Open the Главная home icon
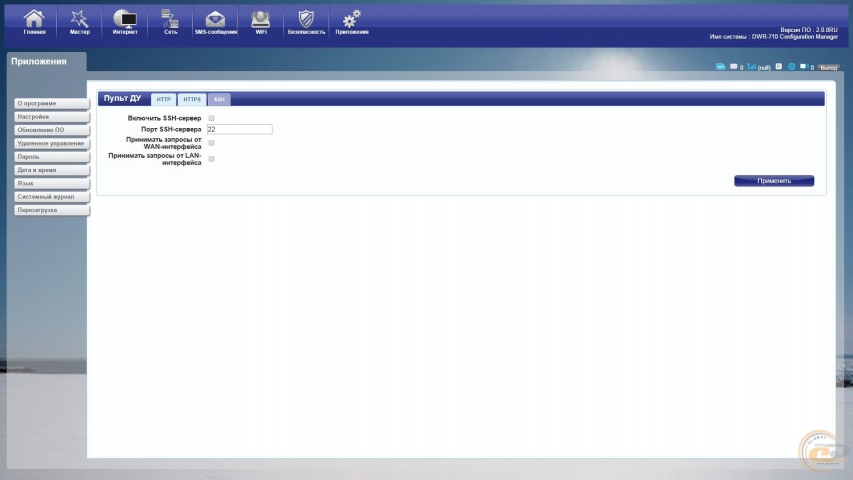Image resolution: width=853 pixels, height=480 pixels. coord(34,22)
